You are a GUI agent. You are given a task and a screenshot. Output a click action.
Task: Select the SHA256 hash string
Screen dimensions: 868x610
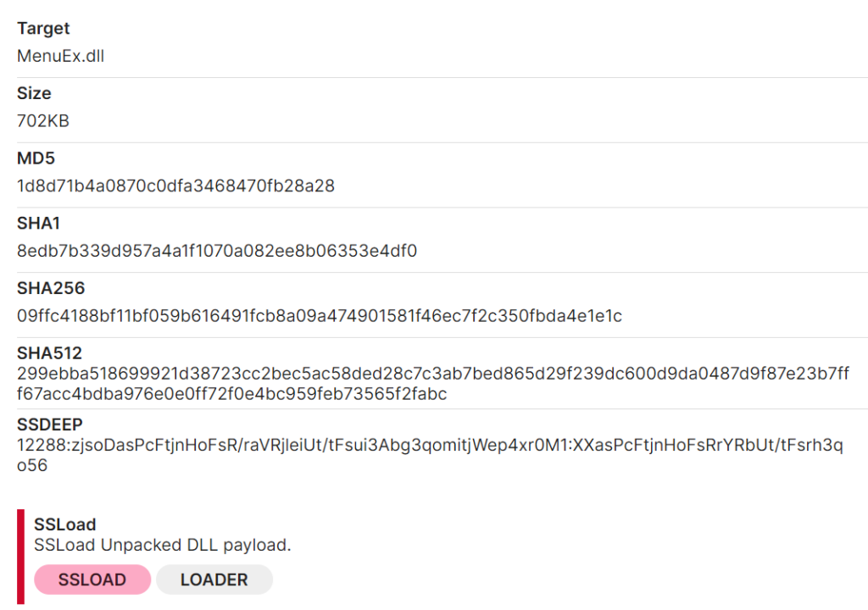320,316
